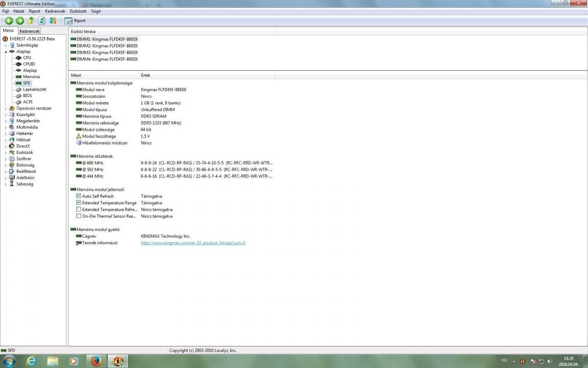Open the Lapkakészlet tree item
Screen dimensions: 588x368
35,89
